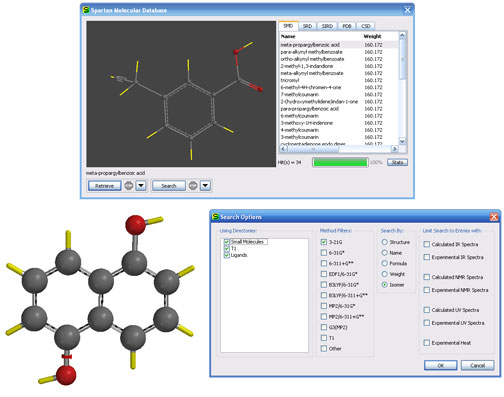This screenshot has height=397, width=504.
Task: Uncheck the 3-21G method filter
Action: pyautogui.click(x=324, y=242)
